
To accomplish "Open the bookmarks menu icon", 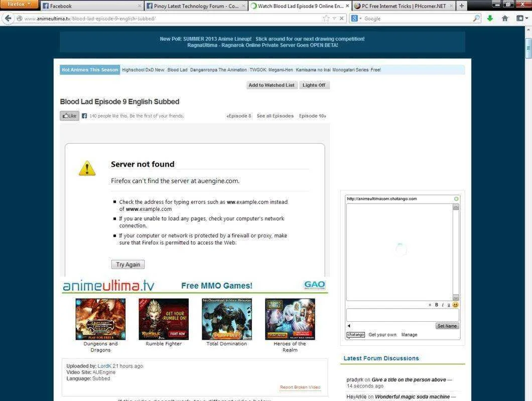I will coord(521,19).
